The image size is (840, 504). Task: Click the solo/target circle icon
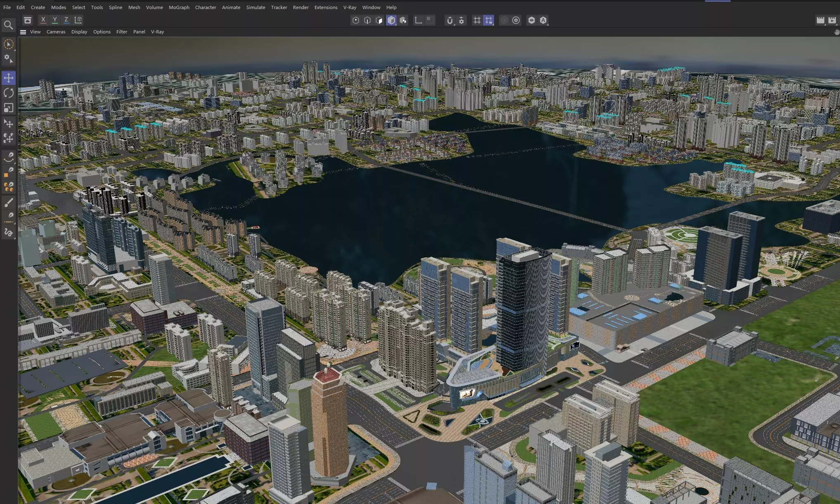pos(516,20)
